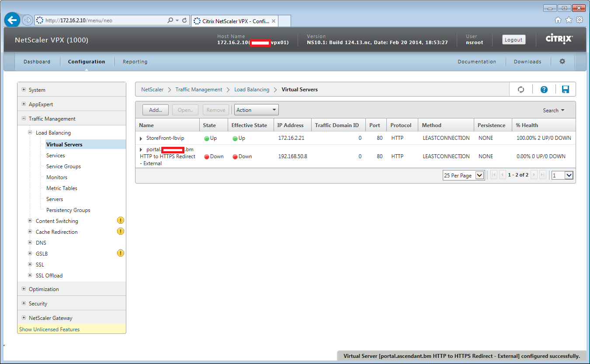Open the Downloads menu item
The height and width of the screenshot is (364, 590).
528,62
